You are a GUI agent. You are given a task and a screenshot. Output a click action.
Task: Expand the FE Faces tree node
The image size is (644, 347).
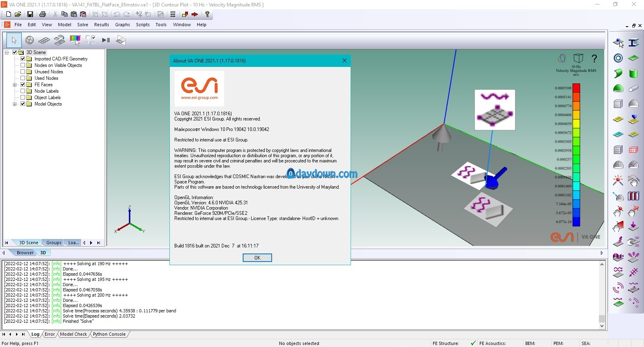(15, 85)
